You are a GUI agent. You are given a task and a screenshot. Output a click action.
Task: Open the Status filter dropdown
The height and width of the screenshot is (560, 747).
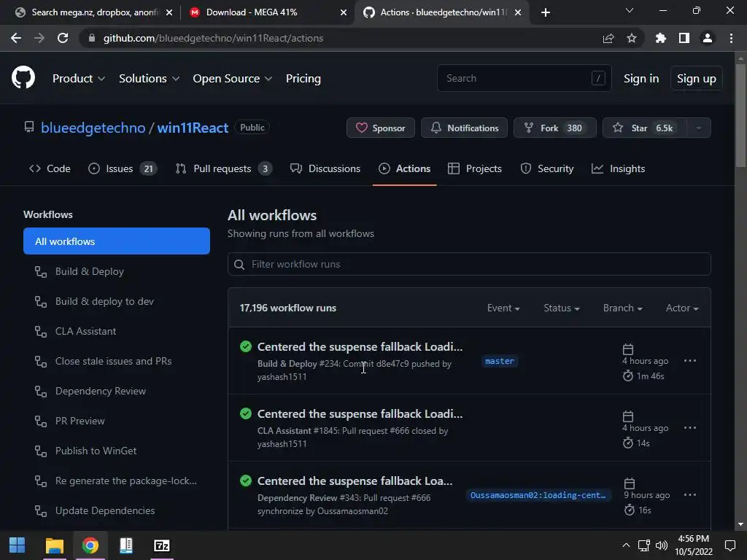(x=562, y=308)
